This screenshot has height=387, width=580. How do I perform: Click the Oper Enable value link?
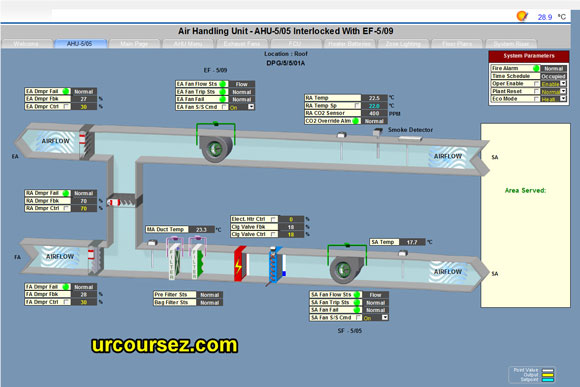coord(550,84)
